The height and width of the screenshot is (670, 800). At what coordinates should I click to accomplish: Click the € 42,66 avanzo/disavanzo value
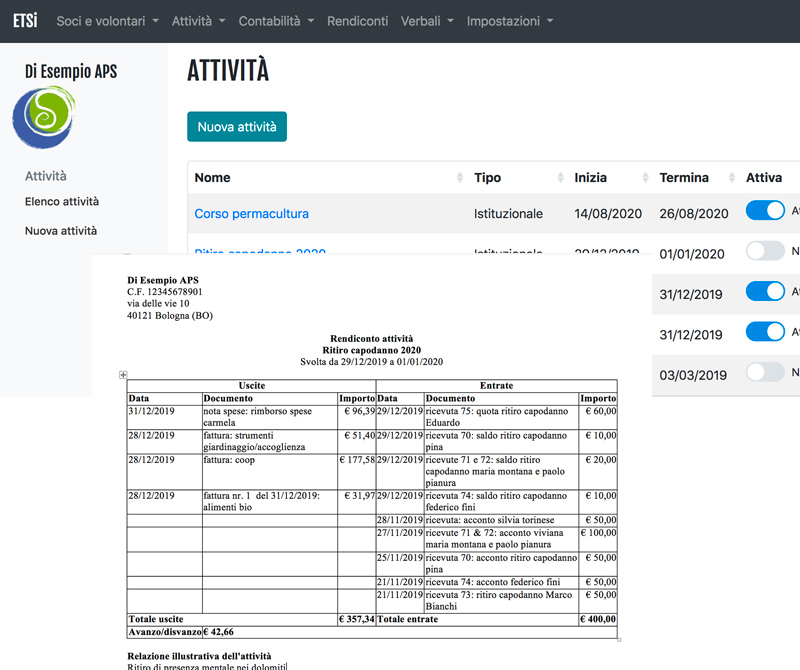coord(218,632)
